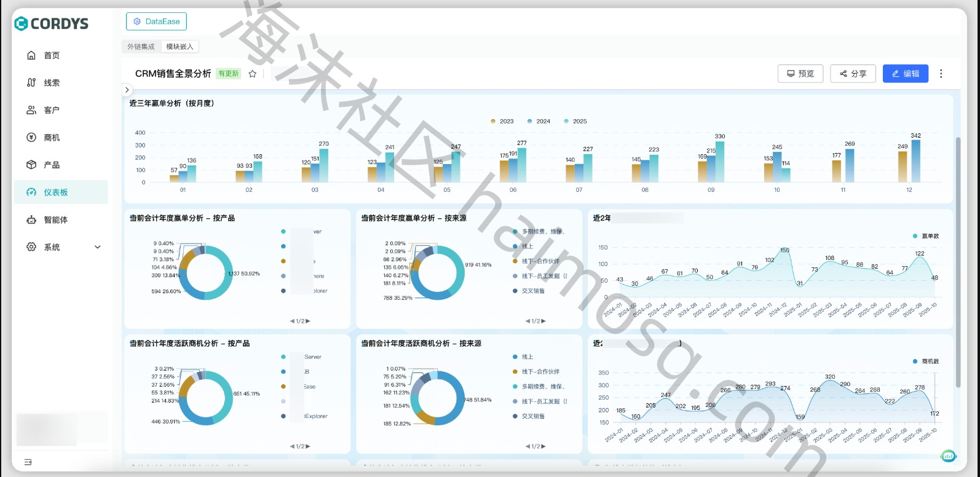Click the 当前会计年度活跃商机分析 - 按来源 title
The height and width of the screenshot is (477, 980).
(421, 344)
